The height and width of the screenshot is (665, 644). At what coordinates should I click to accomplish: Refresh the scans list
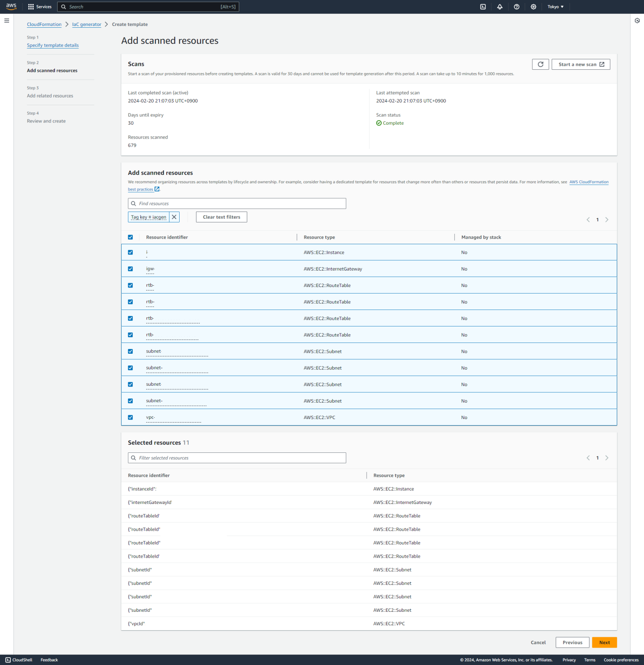(540, 64)
